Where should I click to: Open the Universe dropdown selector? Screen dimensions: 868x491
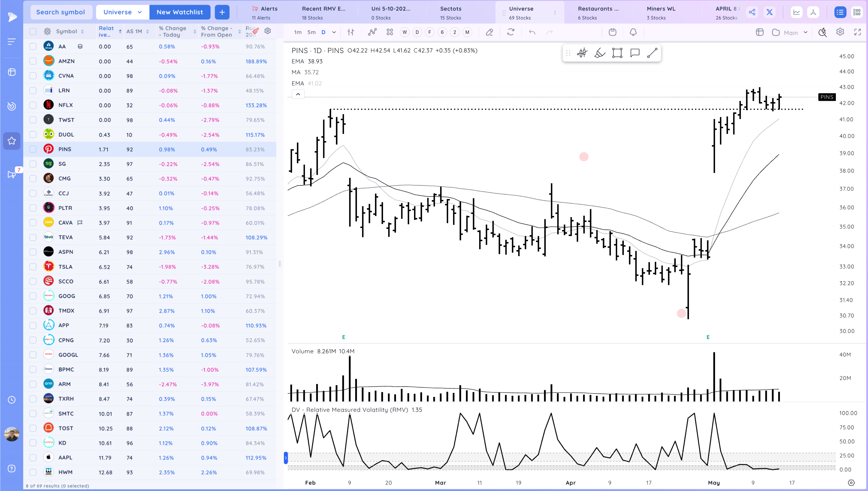(x=122, y=12)
